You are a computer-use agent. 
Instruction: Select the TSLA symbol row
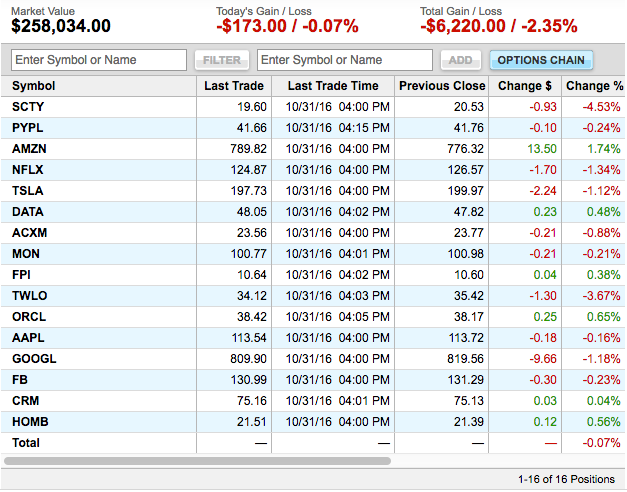point(313,191)
